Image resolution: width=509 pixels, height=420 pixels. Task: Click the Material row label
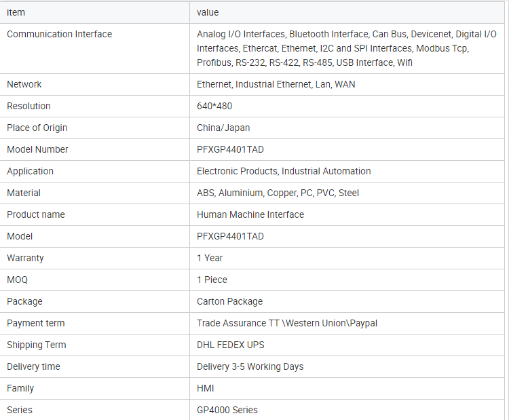pyautogui.click(x=24, y=193)
